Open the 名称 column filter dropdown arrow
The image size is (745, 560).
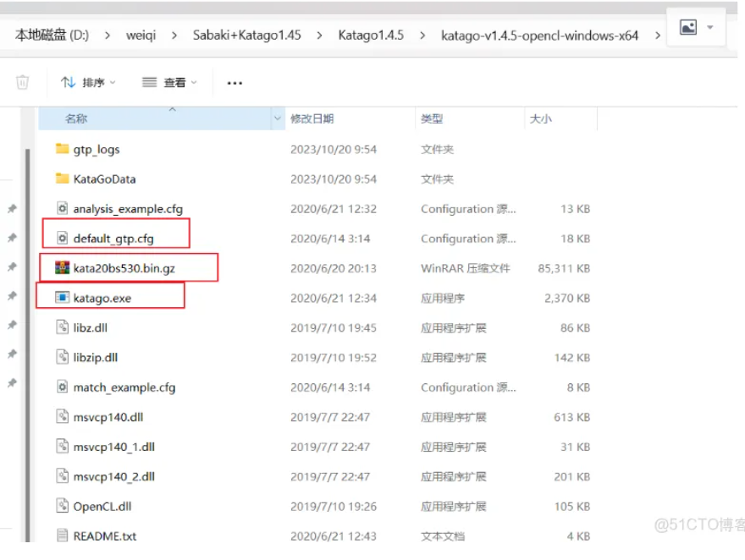[x=278, y=118]
